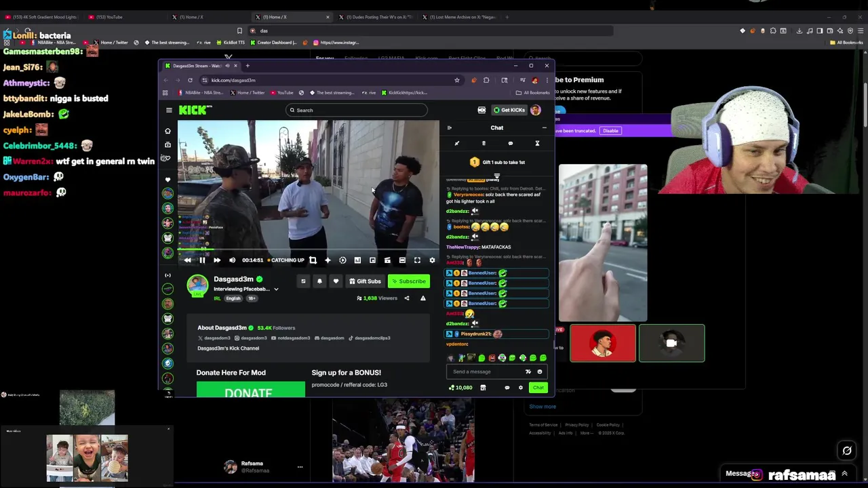The image size is (868, 488).
Task: Open Kick profile avatar menu
Action: pyautogui.click(x=536, y=110)
